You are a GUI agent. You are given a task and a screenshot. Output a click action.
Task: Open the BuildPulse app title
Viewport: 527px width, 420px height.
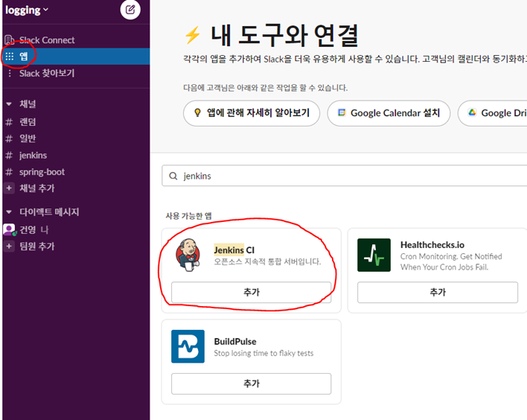(235, 341)
